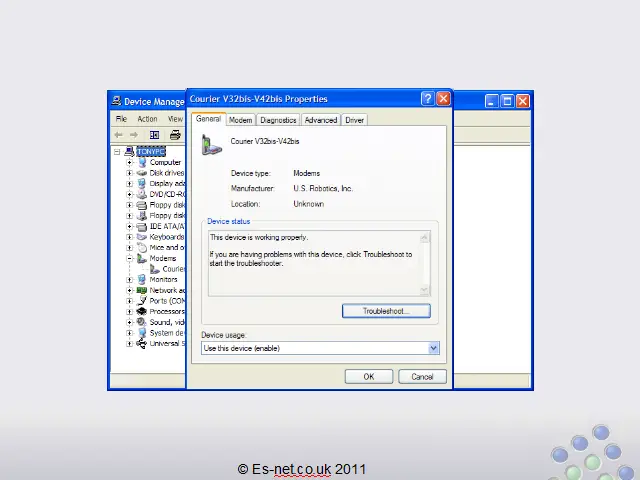Screen dimensions: 640x480
Task: Open the File menu in Device Manager
Action: point(121,119)
